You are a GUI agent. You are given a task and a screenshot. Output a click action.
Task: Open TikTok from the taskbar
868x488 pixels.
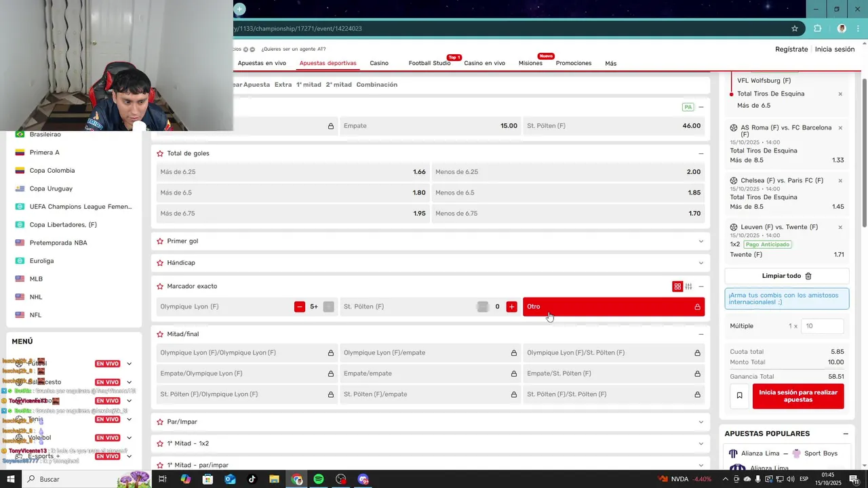click(x=252, y=479)
